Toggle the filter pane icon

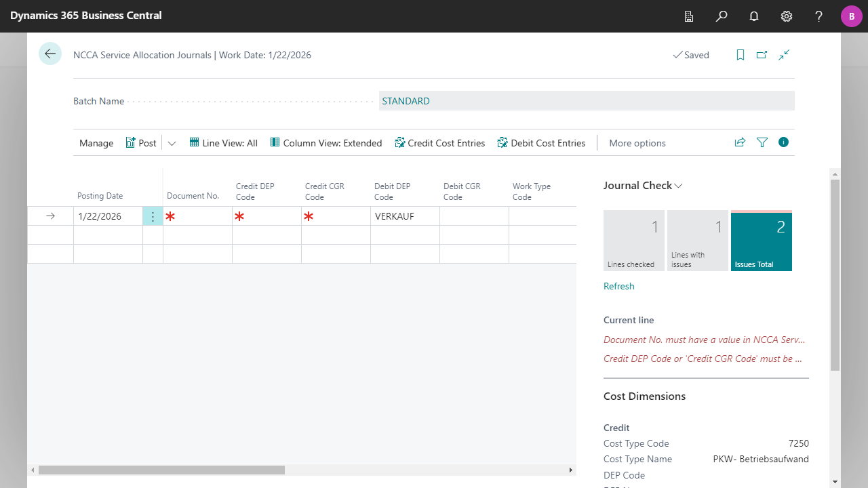[762, 142]
